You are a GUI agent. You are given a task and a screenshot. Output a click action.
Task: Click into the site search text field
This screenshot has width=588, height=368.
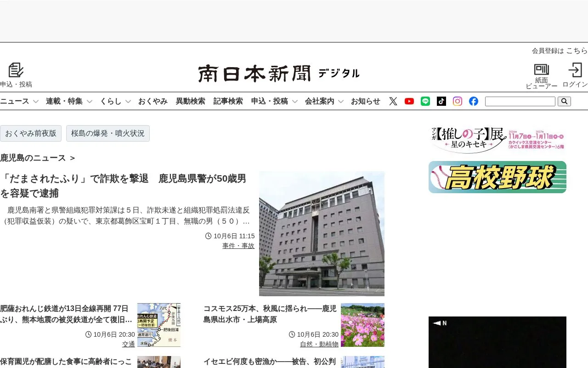tap(520, 101)
